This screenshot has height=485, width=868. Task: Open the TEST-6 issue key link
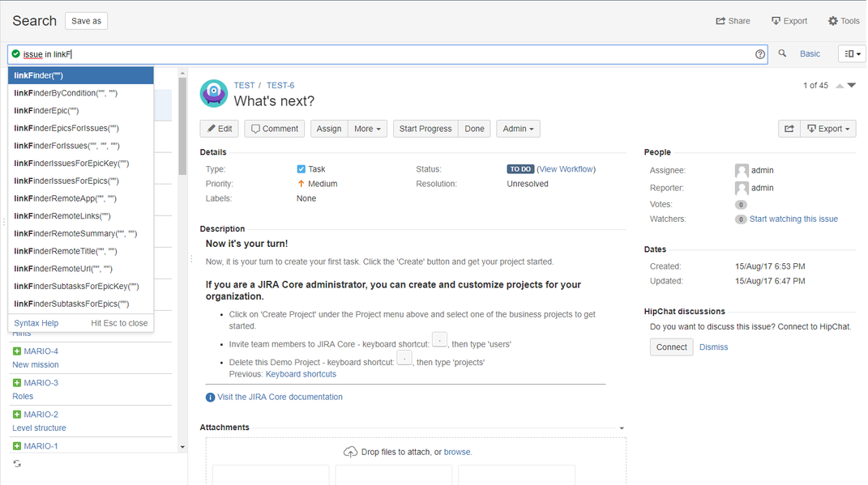(280, 86)
